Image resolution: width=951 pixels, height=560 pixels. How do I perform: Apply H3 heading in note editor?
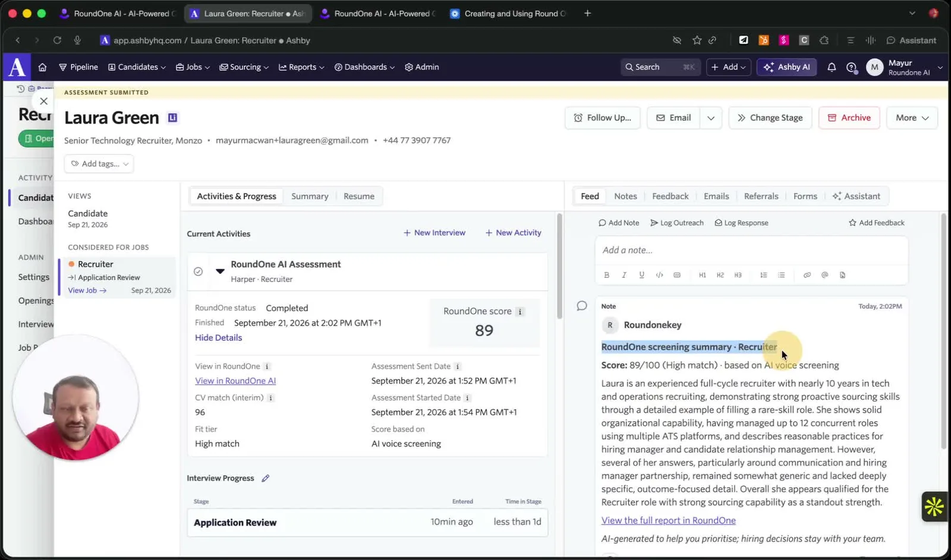(738, 275)
